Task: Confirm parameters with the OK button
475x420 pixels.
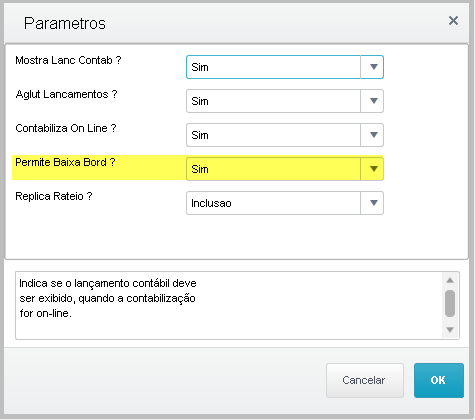Action: pyautogui.click(x=439, y=380)
